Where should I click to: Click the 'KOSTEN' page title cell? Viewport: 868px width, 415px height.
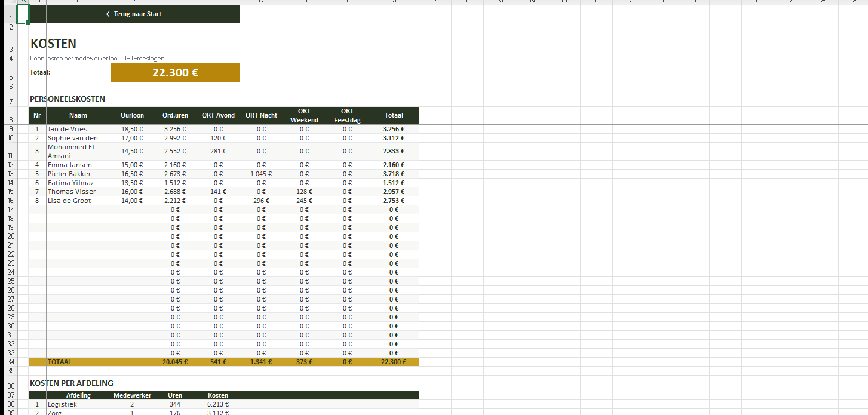coord(53,44)
